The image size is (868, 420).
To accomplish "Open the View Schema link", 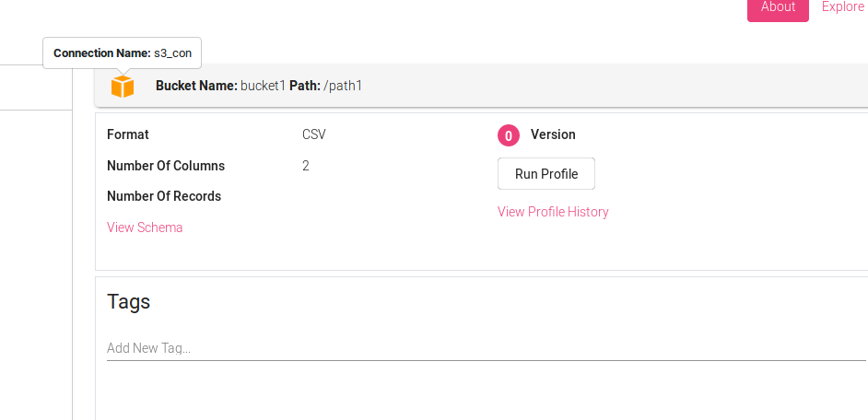I will [x=145, y=227].
